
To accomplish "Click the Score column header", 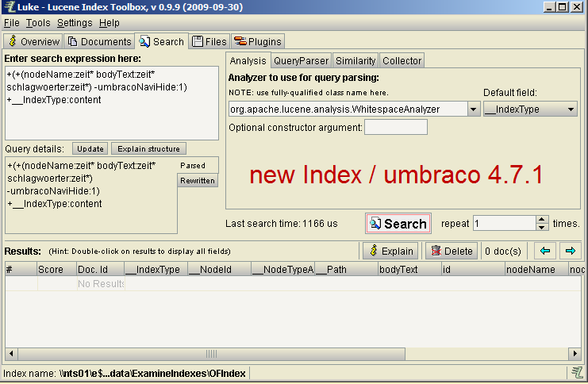I will [x=57, y=269].
